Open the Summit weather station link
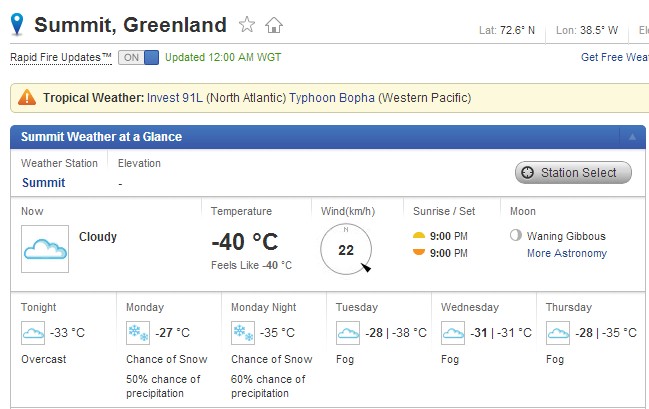649x409 pixels. click(x=43, y=183)
